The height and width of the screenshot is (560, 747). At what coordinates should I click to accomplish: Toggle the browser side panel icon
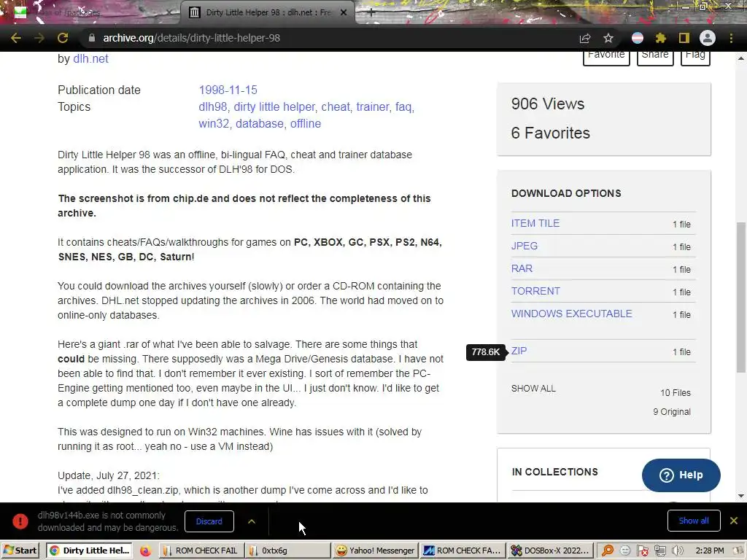coord(684,38)
